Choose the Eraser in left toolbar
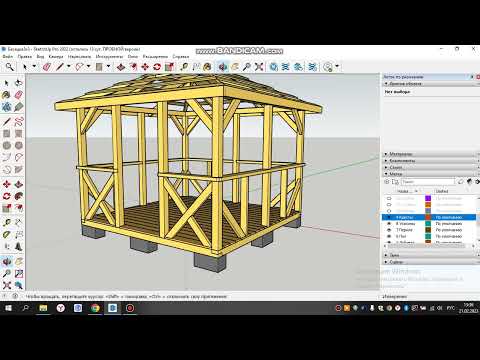The image size is (480, 360). pyautogui.click(x=19, y=95)
